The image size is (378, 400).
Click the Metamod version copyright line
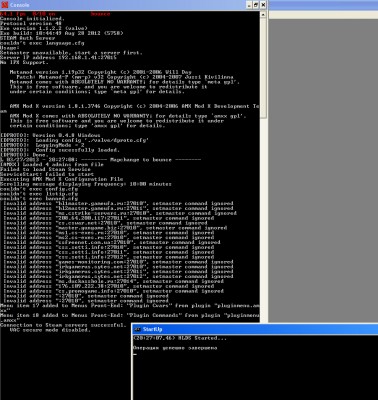101,72
